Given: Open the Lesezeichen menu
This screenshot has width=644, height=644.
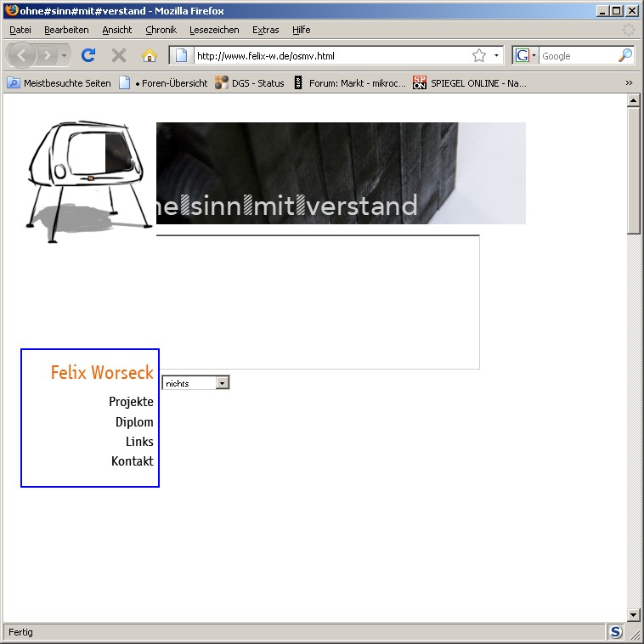Looking at the screenshot, I should (214, 30).
